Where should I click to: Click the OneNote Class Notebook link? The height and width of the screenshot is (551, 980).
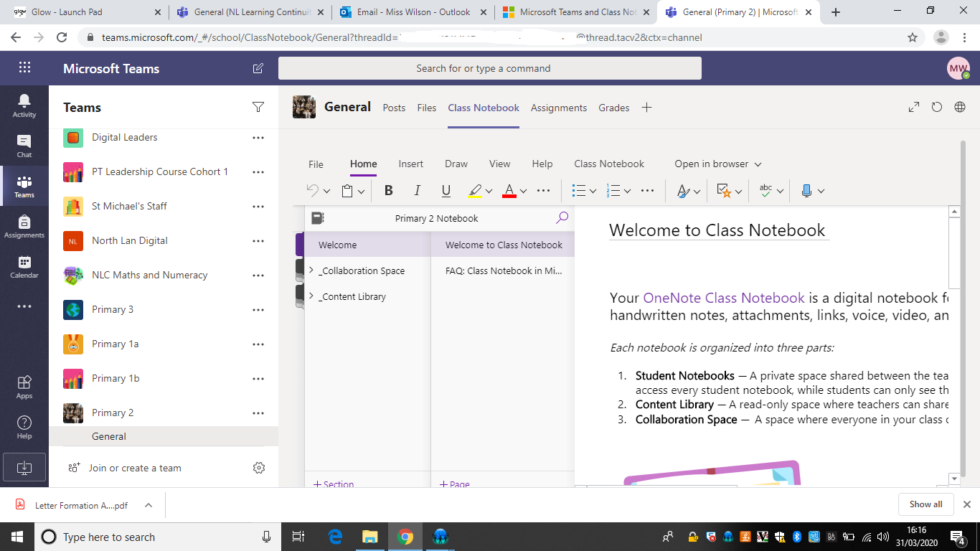(x=724, y=297)
